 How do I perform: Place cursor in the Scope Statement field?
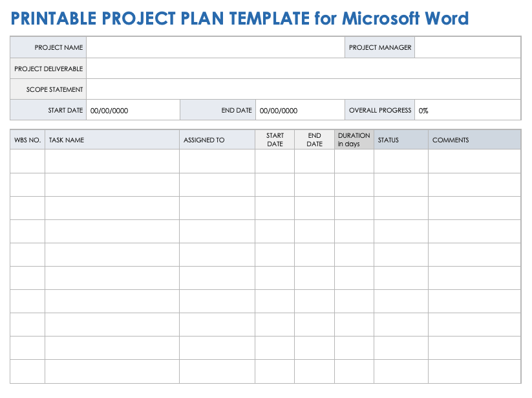click(x=303, y=89)
